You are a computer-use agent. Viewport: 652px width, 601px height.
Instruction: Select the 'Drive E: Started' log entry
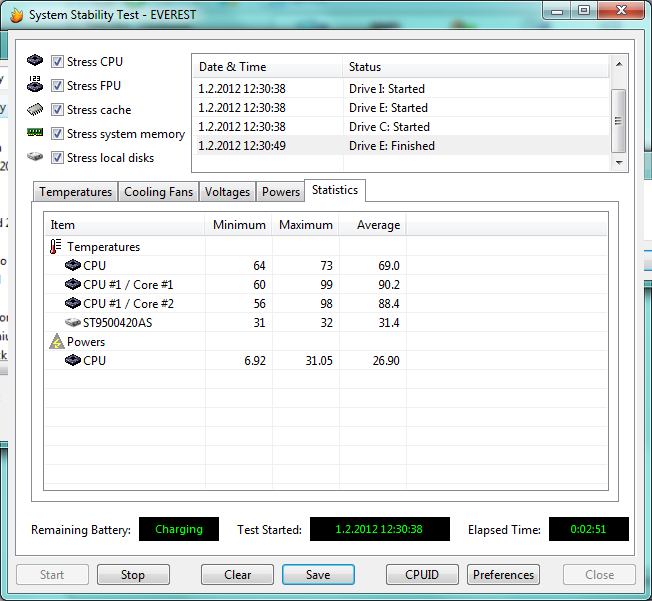(x=402, y=108)
